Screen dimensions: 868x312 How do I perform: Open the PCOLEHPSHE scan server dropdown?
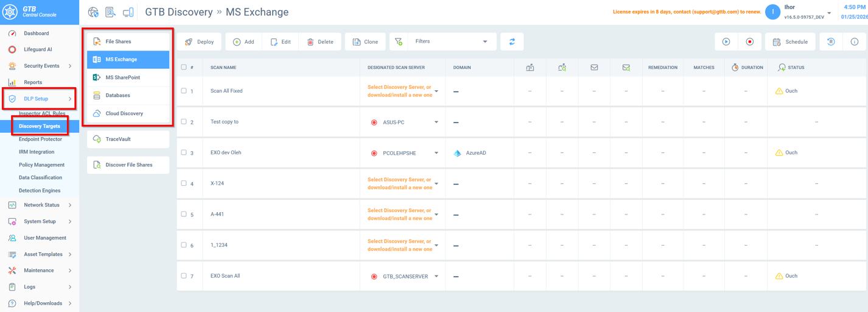click(436, 153)
